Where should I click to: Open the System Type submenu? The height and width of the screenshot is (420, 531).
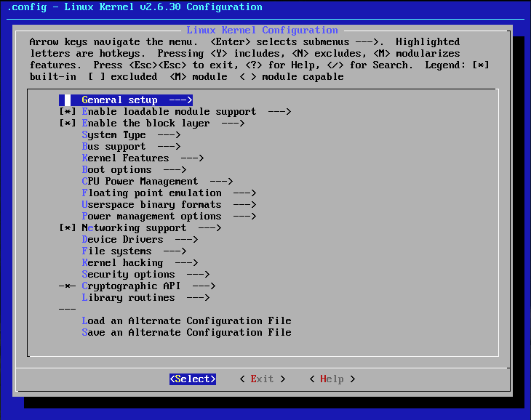tap(131, 135)
